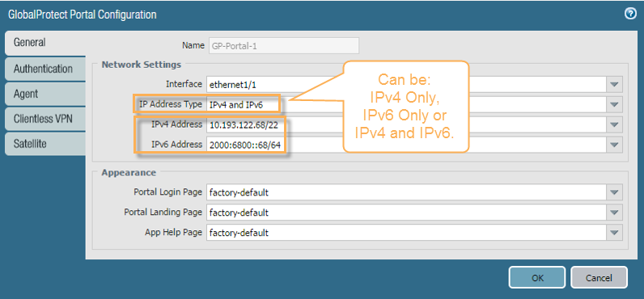Go to the Satellite tab
The height and width of the screenshot is (299, 644).
(x=45, y=144)
